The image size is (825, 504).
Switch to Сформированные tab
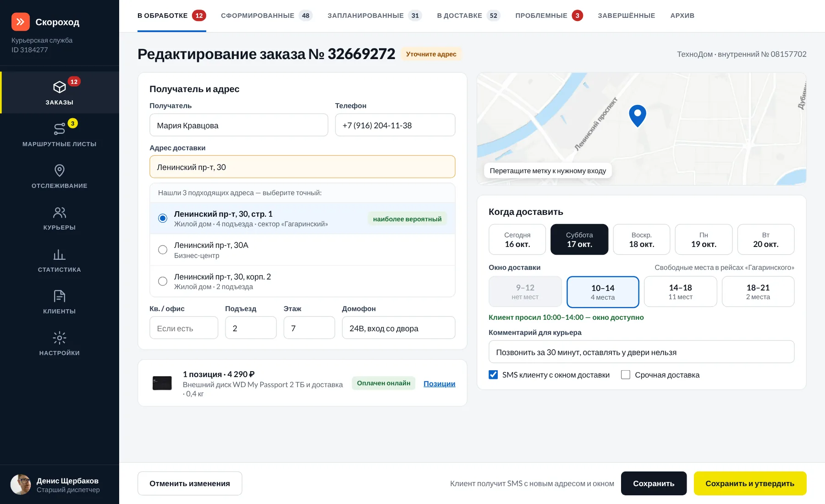point(267,16)
